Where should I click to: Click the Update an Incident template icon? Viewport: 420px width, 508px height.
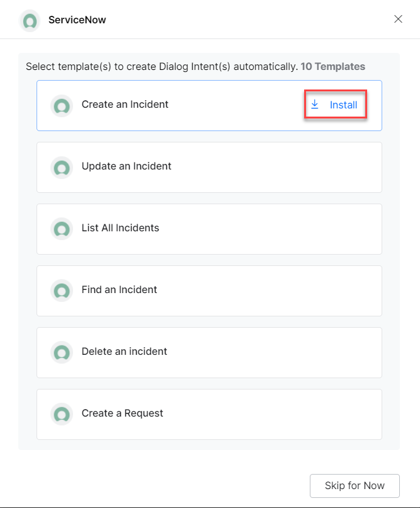[62, 168]
